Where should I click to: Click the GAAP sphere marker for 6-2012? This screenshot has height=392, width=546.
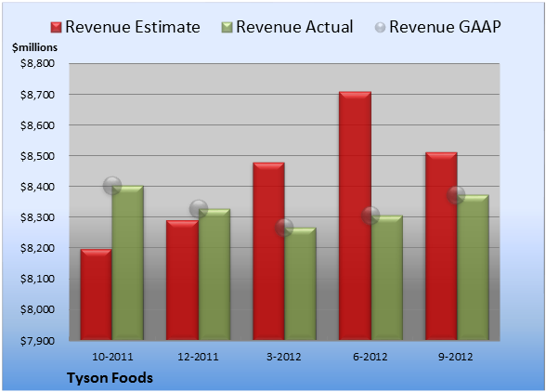coord(370,216)
